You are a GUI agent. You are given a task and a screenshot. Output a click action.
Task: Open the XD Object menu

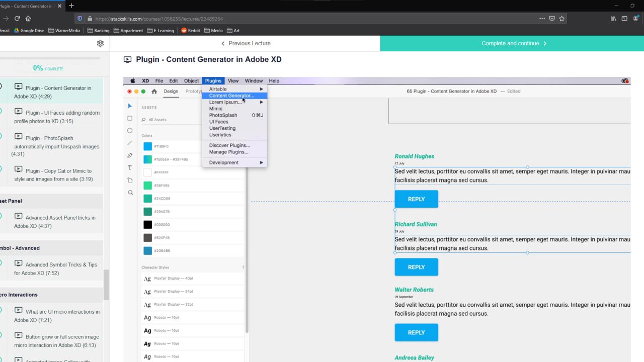pos(191,80)
